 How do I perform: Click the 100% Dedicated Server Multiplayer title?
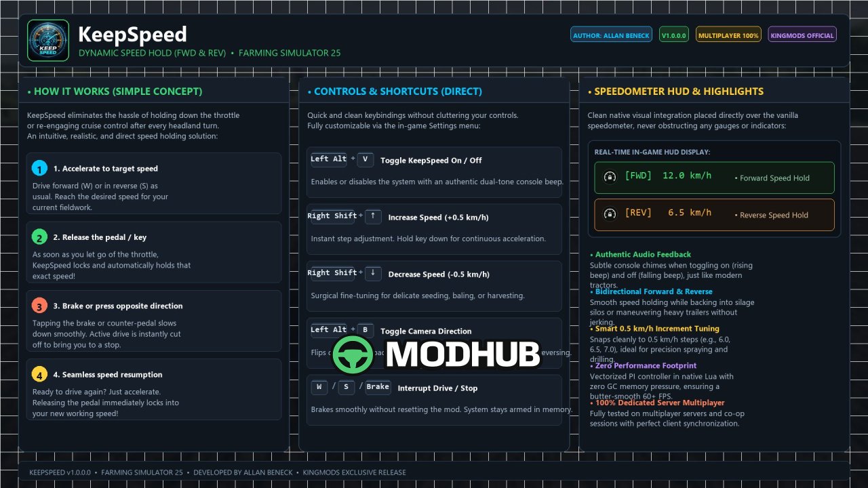(x=660, y=403)
